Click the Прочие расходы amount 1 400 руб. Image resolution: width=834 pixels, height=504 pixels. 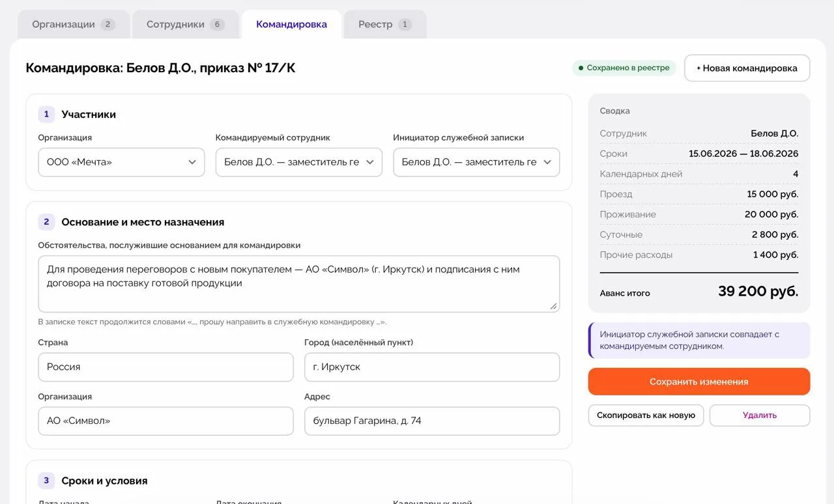[776, 255]
